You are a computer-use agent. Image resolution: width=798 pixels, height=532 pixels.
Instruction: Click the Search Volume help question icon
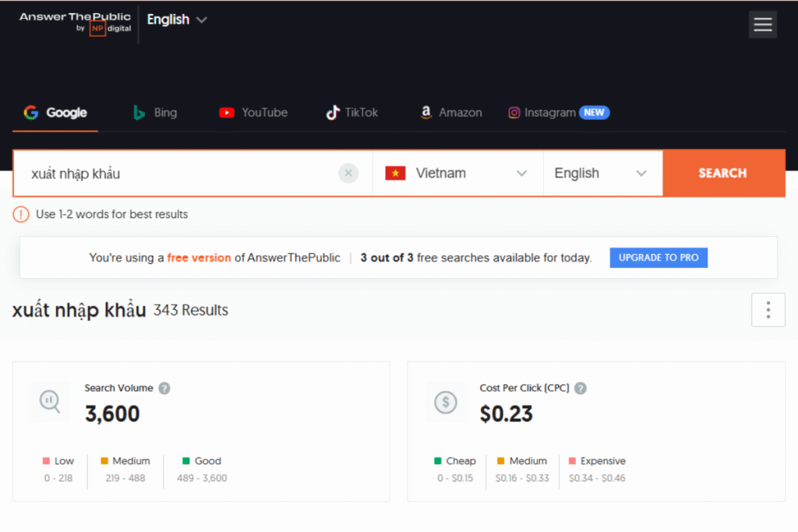click(164, 388)
